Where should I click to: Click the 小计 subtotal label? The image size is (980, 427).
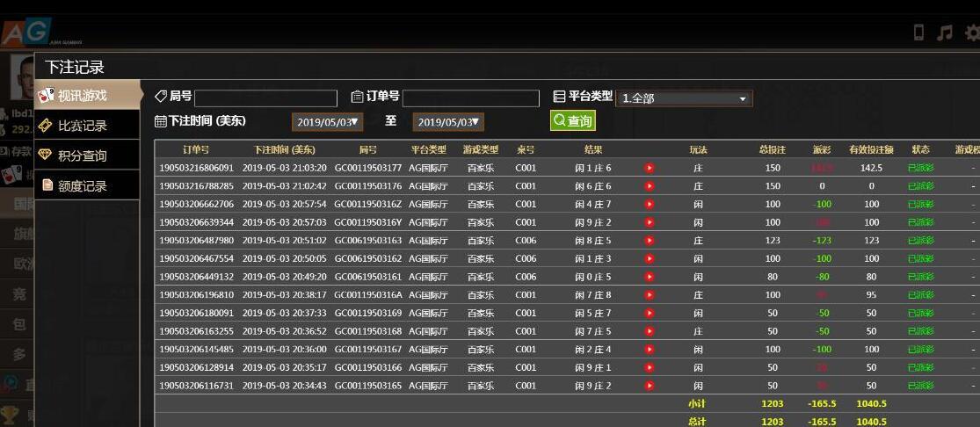[x=698, y=404]
